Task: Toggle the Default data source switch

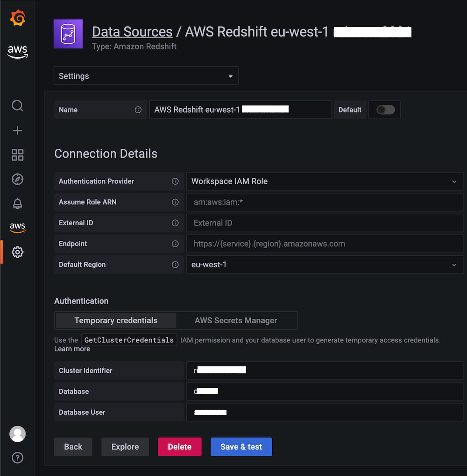Action: (386, 110)
